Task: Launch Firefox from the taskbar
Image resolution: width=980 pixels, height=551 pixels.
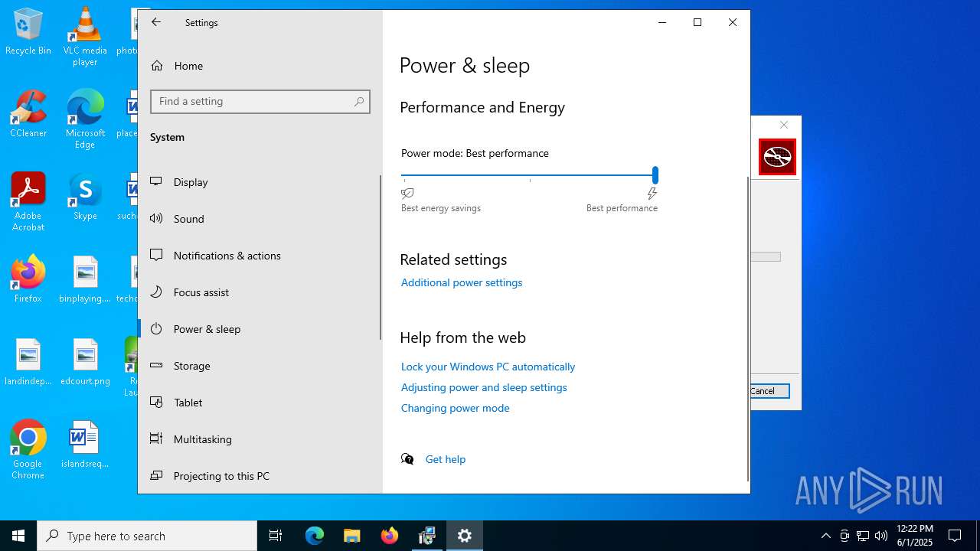Action: pos(390,536)
